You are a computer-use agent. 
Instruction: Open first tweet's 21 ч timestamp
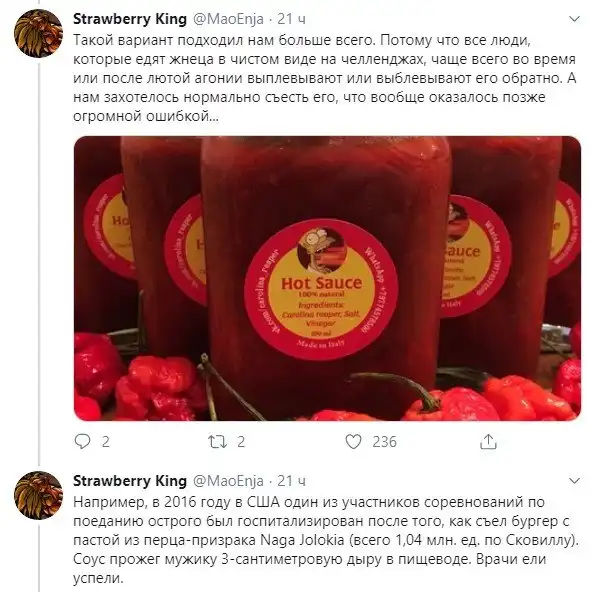tap(291, 19)
